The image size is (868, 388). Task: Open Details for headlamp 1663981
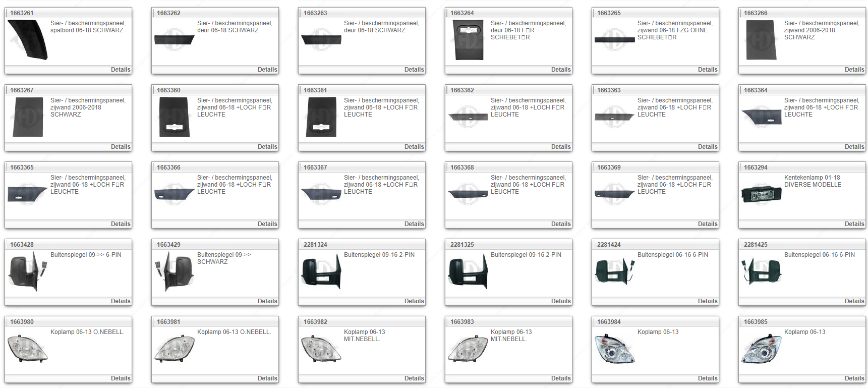point(267,378)
